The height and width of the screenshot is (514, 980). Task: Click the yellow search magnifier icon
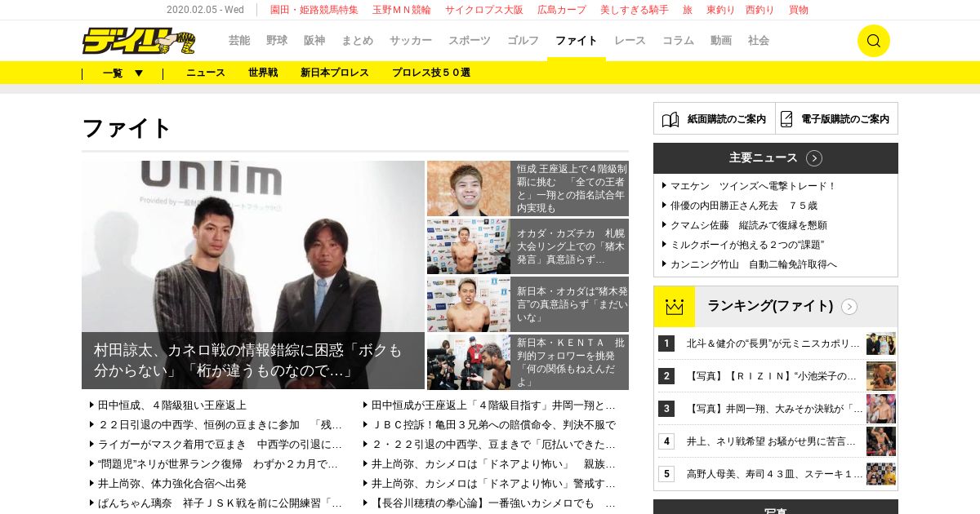(873, 41)
